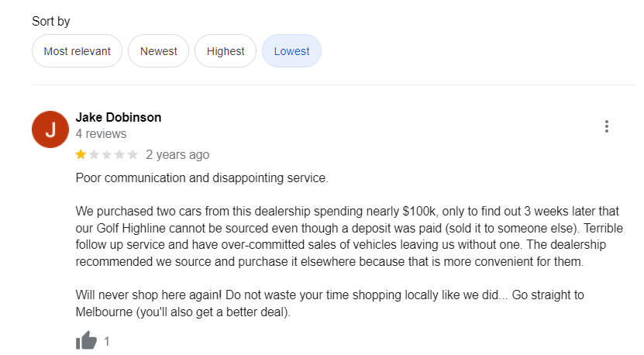Viewport: 644px width, 355px height.
Task: Select the Newest sort chip
Action: point(158,51)
